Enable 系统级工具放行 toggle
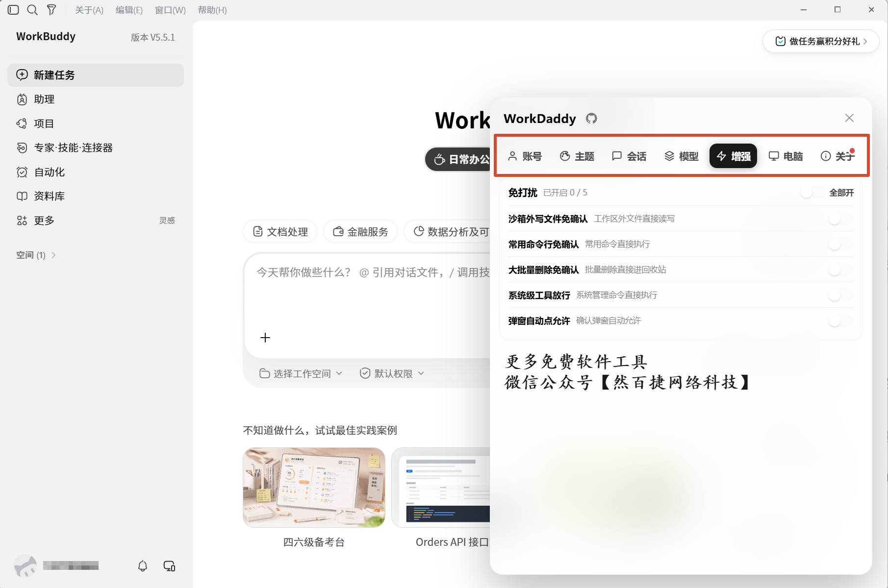The height and width of the screenshot is (588, 888). [x=840, y=295]
